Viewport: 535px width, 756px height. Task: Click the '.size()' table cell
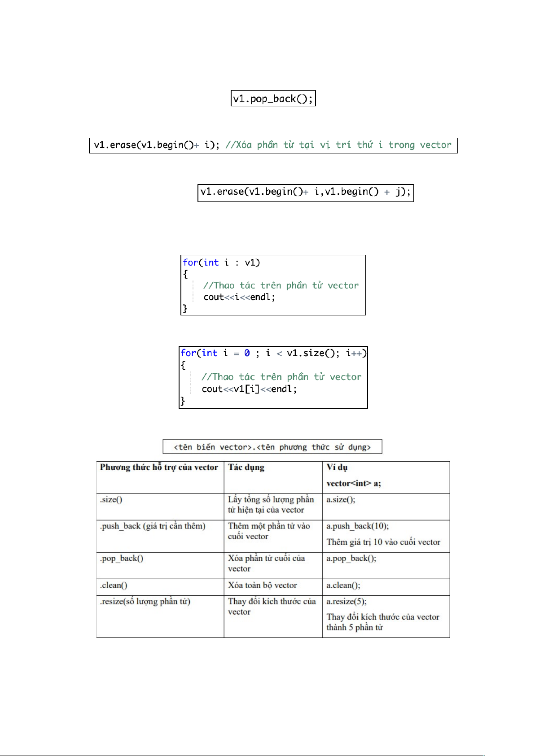[x=111, y=499]
